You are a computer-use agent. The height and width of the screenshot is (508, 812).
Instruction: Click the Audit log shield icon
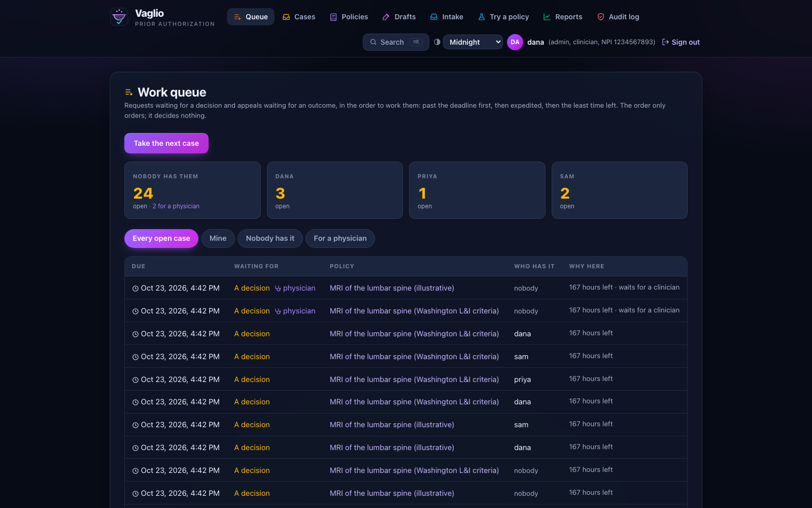point(601,17)
